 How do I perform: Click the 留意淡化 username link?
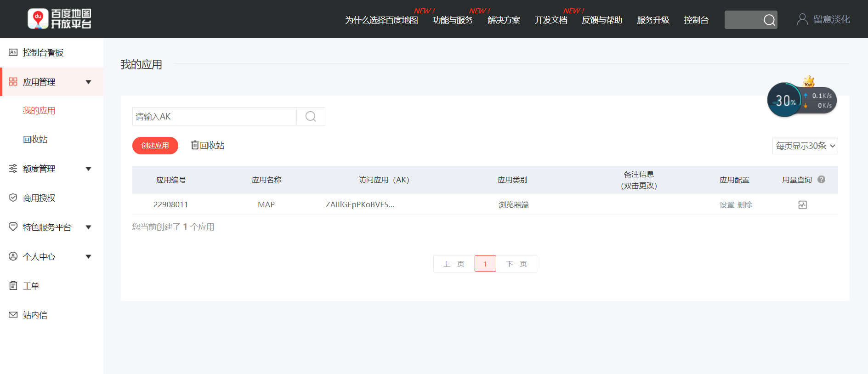point(832,19)
